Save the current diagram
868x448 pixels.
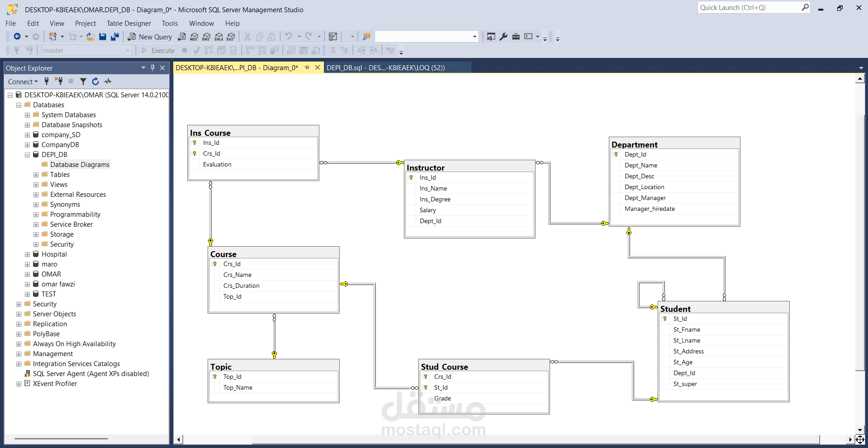tap(103, 37)
